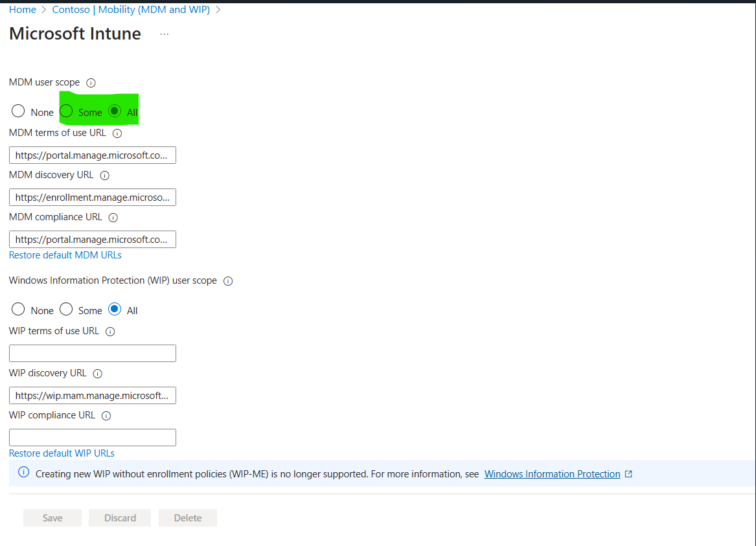Image resolution: width=756 pixels, height=546 pixels.
Task: Focus the empty WIP compliance URL field
Action: (x=93, y=438)
